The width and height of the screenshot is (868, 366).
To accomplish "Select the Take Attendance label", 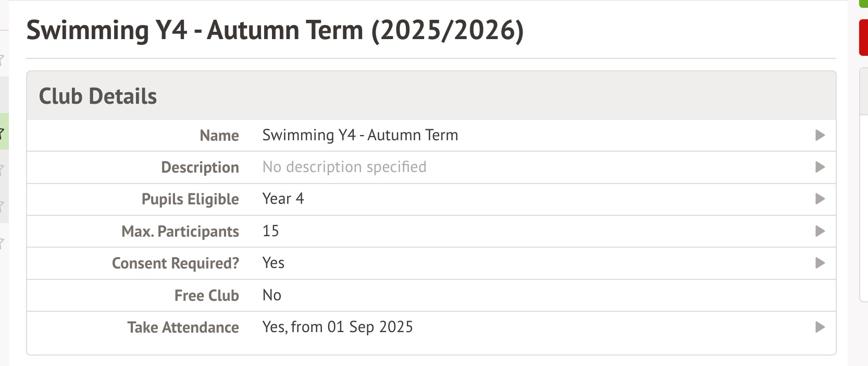I will [183, 327].
